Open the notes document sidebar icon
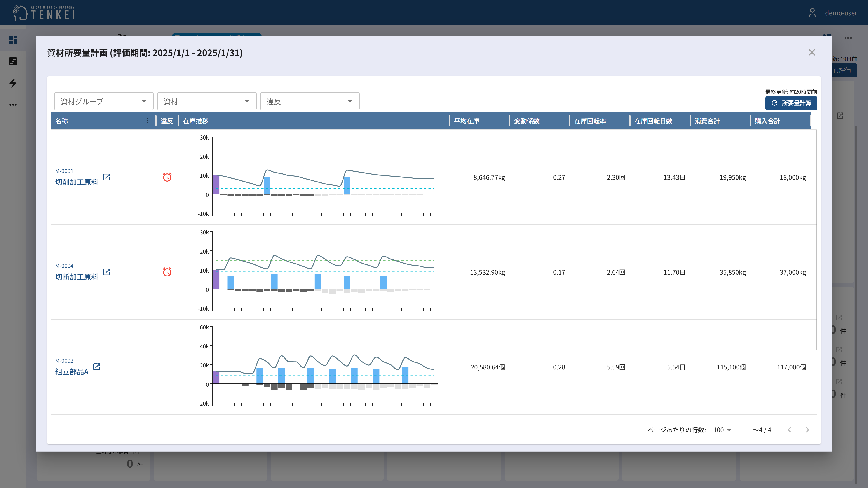This screenshot has height=488, width=868. (13, 61)
